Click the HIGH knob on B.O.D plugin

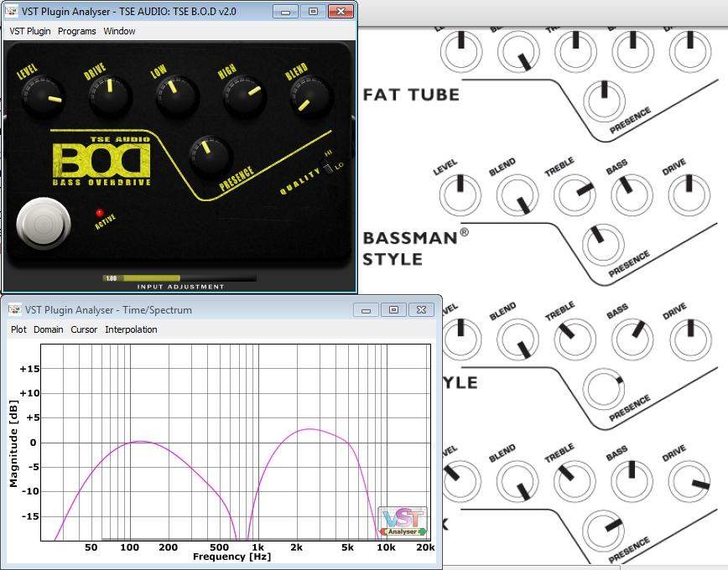[x=244, y=98]
